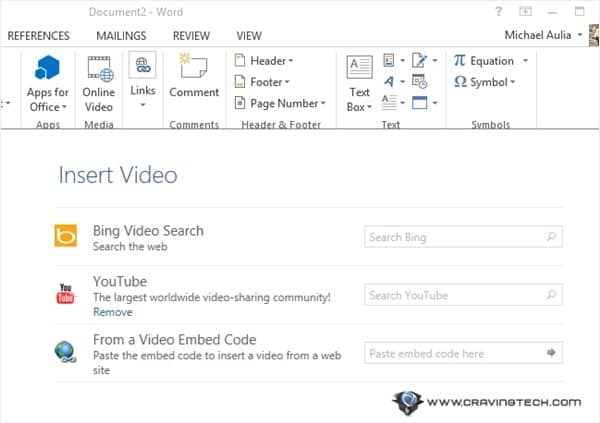Screen dimensions: 600x423
Task: Click the embed code insert arrow
Action: click(x=551, y=352)
